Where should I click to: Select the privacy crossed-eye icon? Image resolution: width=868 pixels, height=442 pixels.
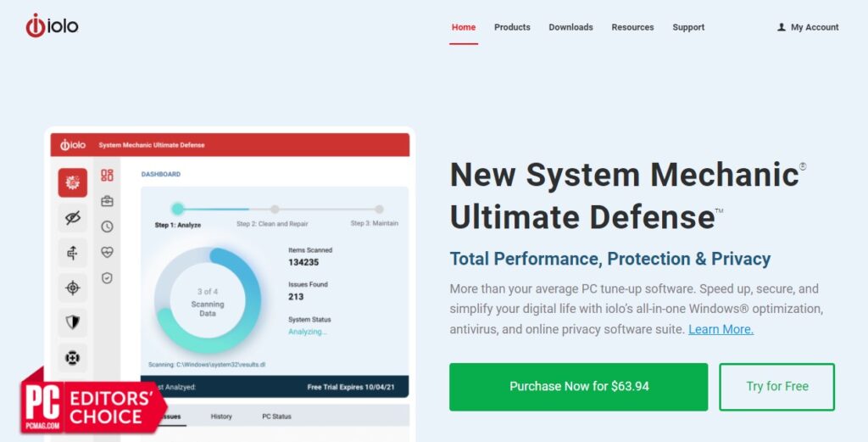(x=73, y=218)
